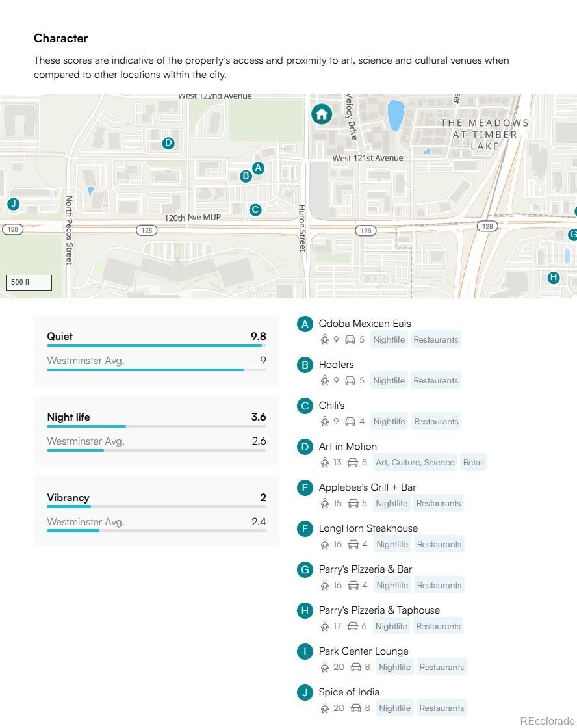Open the Chili's listing

tap(331, 406)
